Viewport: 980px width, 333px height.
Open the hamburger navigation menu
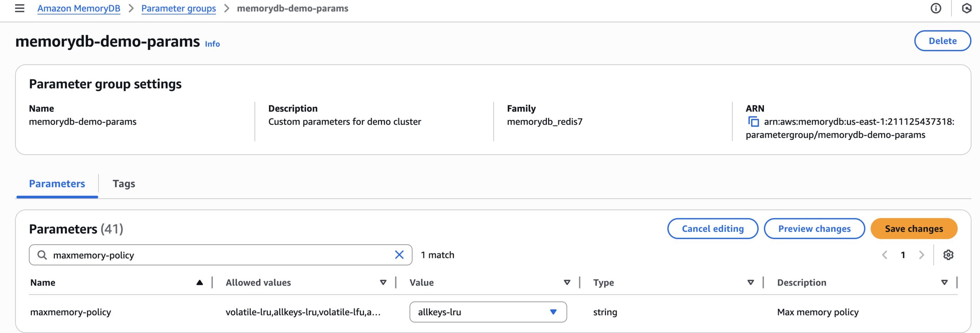point(20,8)
